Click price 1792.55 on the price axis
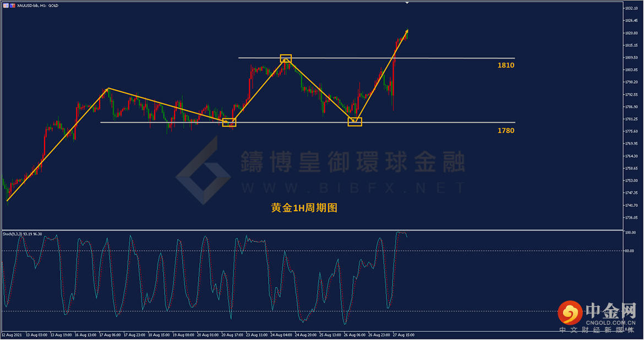Screen dimensions: 644x340 (631, 95)
